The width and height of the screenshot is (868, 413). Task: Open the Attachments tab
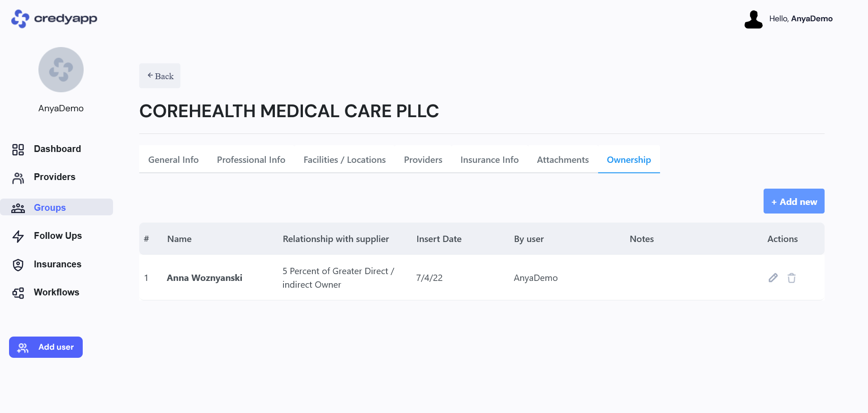tap(563, 160)
